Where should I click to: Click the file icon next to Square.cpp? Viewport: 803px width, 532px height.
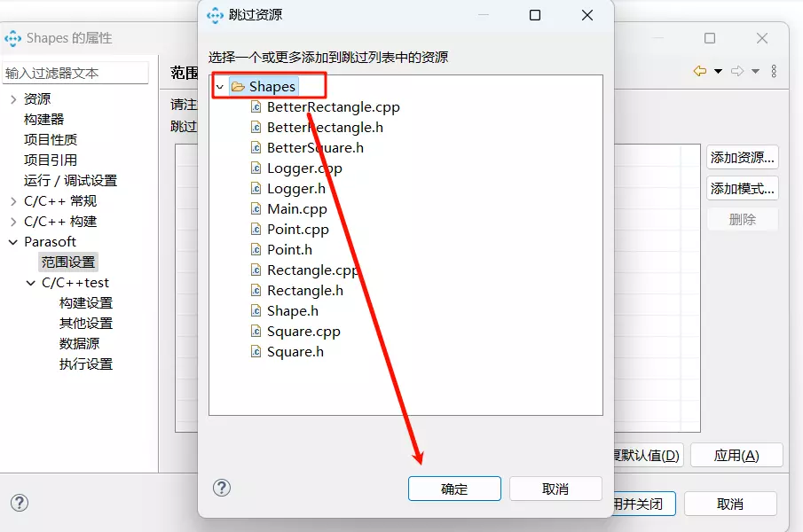(x=256, y=332)
